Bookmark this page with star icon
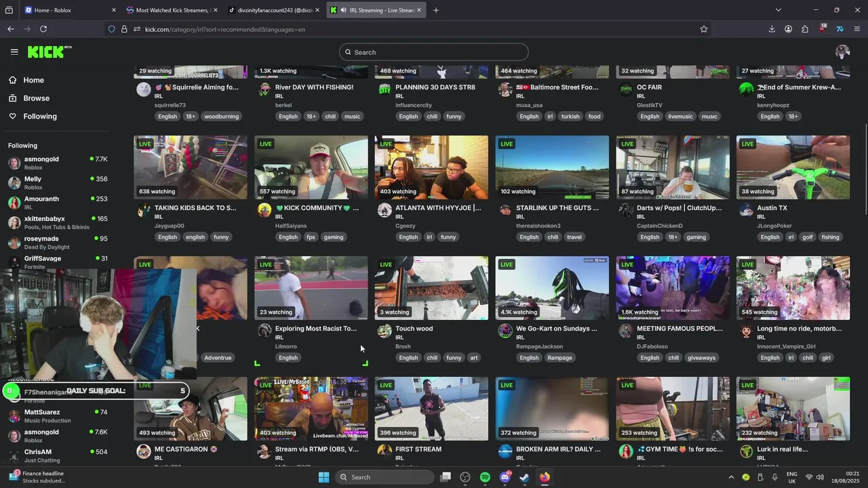The image size is (868, 488). point(704,29)
